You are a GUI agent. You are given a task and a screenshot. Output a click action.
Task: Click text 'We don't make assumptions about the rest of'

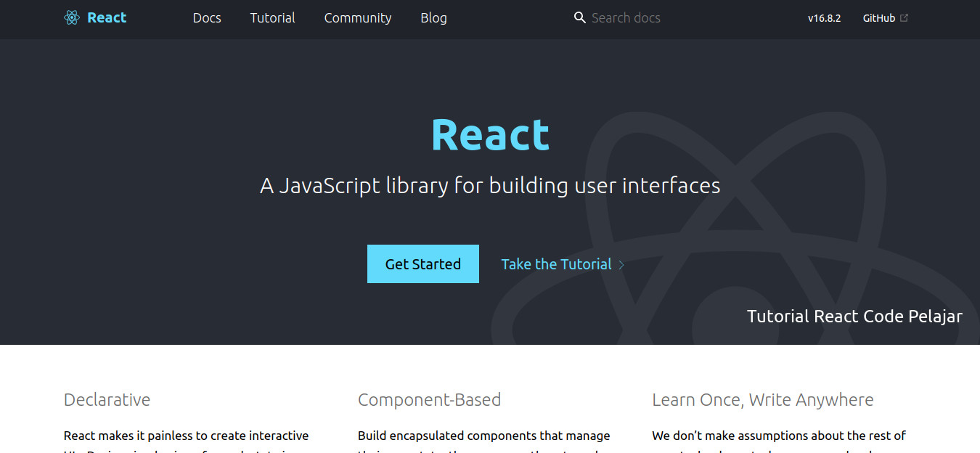(x=779, y=436)
